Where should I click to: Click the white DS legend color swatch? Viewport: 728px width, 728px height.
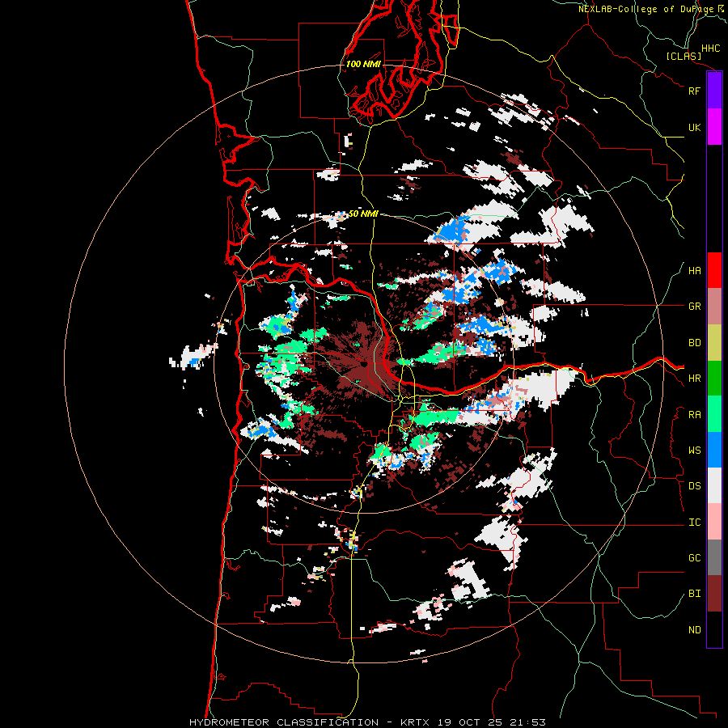coord(714,485)
